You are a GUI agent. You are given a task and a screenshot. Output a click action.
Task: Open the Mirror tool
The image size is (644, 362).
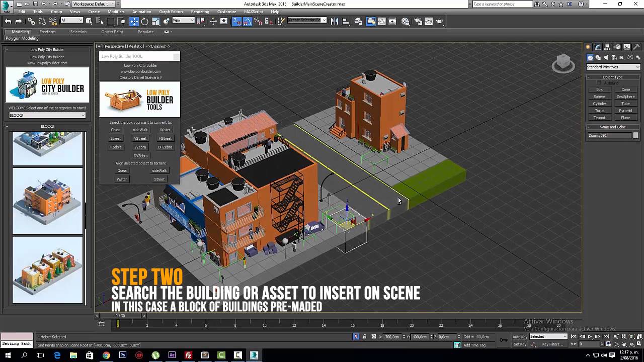(335, 22)
